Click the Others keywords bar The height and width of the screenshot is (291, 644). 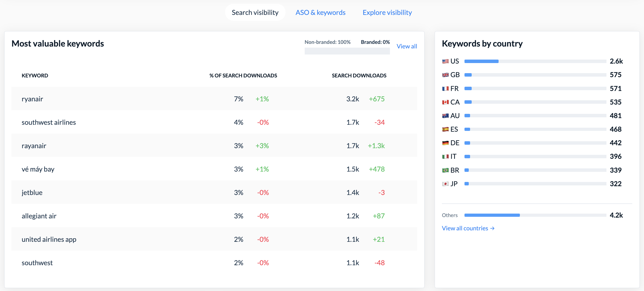[535, 215]
